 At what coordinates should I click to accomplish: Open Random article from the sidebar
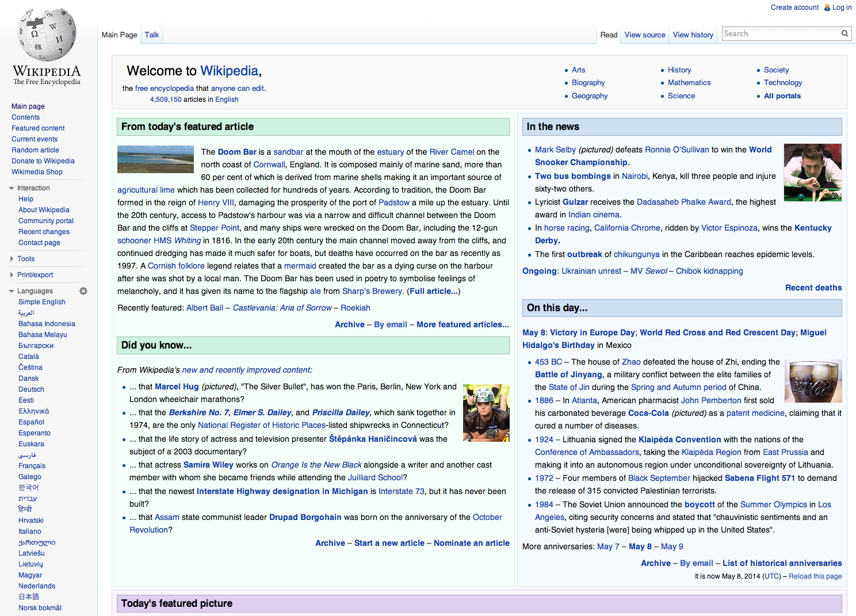point(35,150)
